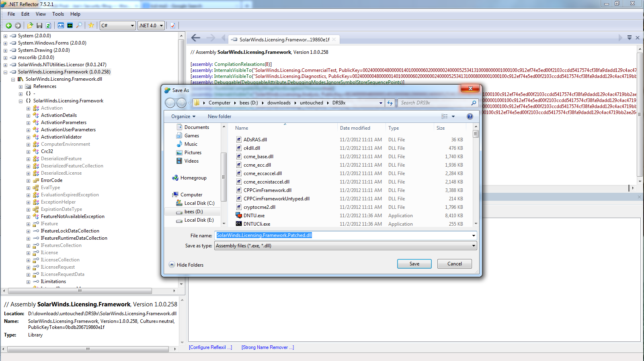The height and width of the screenshot is (361, 644).
Task: Click the References folder in assembly tree
Action: (45, 86)
